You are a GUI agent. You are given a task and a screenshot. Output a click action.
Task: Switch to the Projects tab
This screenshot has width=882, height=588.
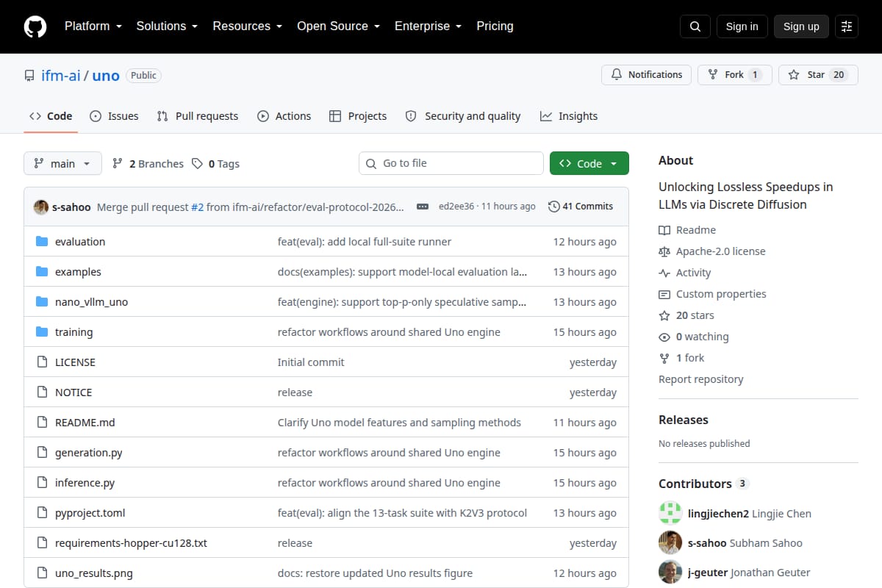[x=358, y=116]
